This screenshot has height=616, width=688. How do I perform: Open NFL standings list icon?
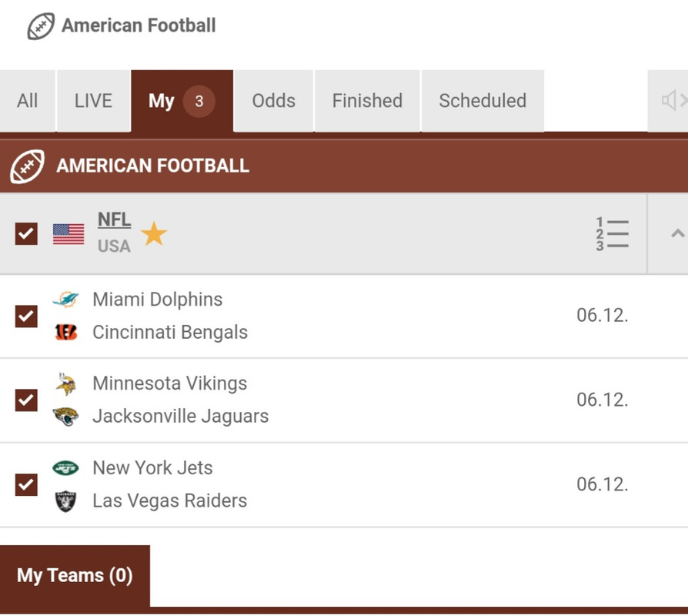[x=612, y=233]
